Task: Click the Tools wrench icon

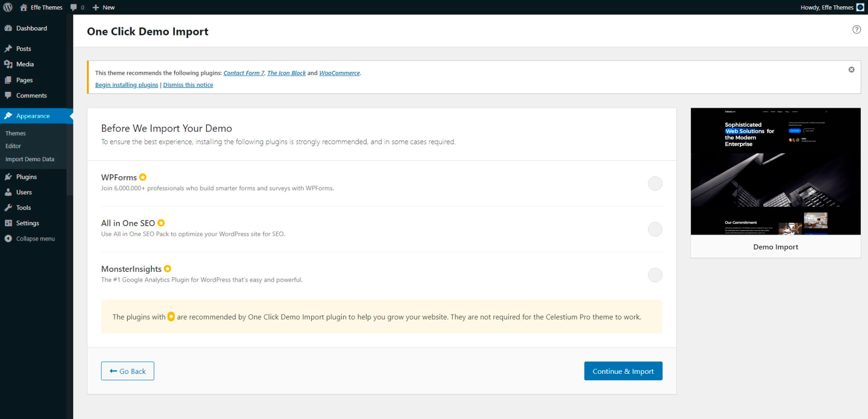Action: click(x=8, y=208)
